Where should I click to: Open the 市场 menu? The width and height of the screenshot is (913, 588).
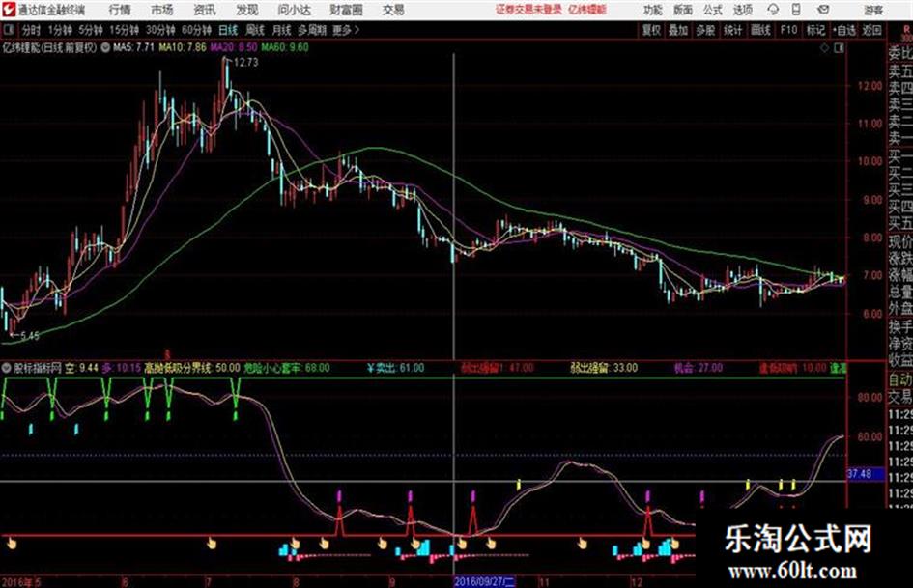162,10
